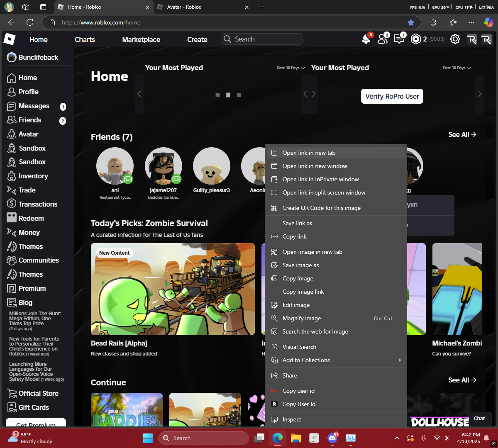Click See All next to Friends
The height and width of the screenshot is (448, 498).
click(462, 134)
